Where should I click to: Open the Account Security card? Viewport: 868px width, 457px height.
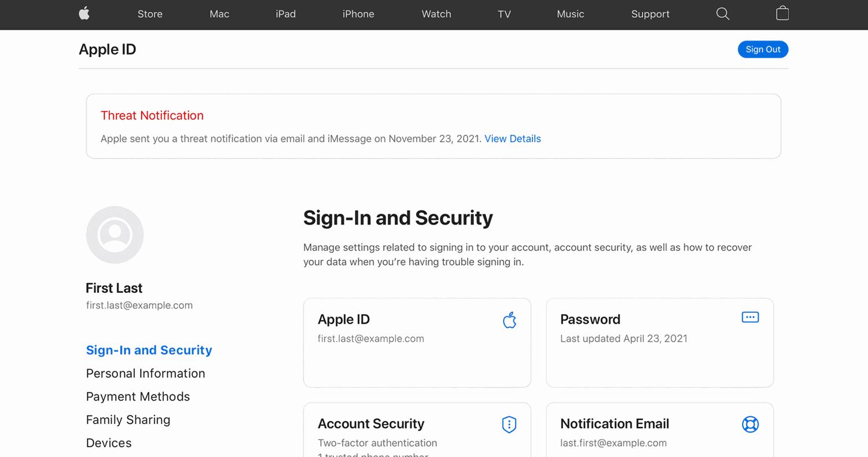pos(417,430)
